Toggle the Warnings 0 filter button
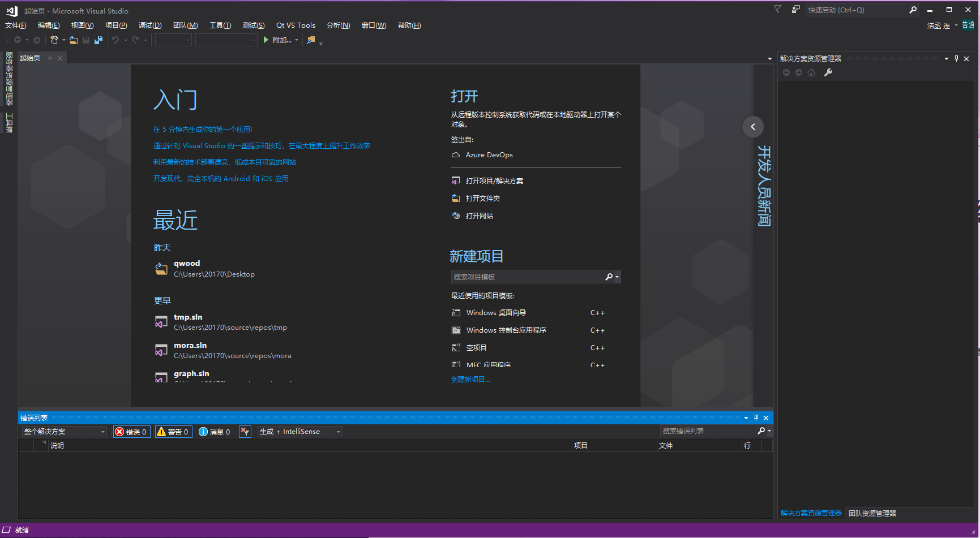 click(x=174, y=432)
